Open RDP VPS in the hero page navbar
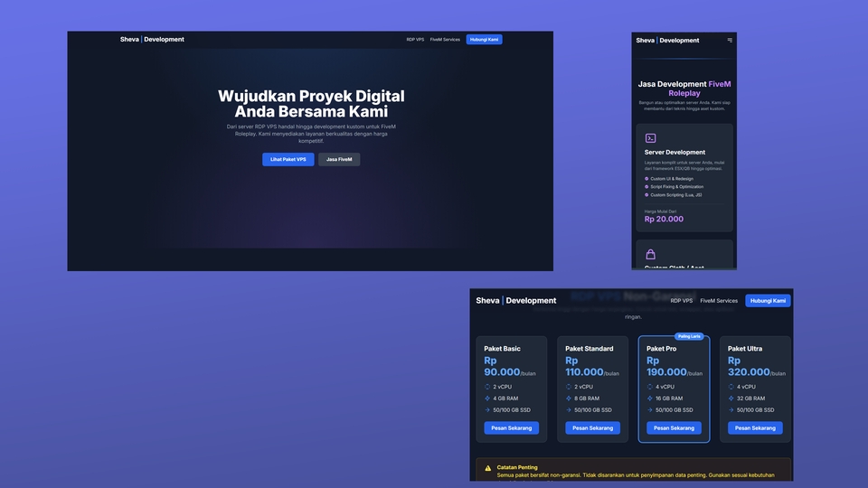Image resolution: width=868 pixels, height=488 pixels. 415,40
